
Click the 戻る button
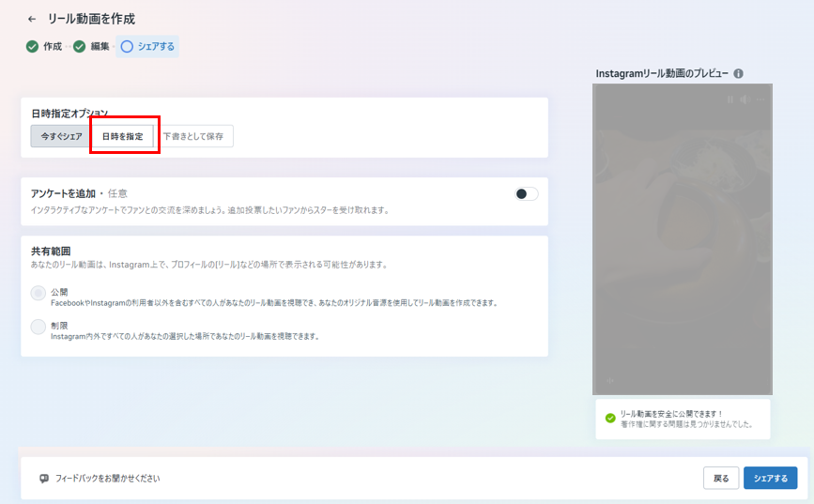[x=721, y=478]
